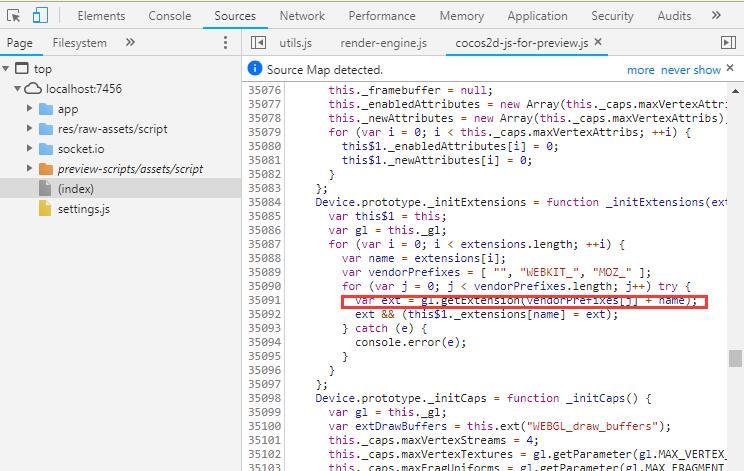Click the _initCaps function definition line

[483, 398]
